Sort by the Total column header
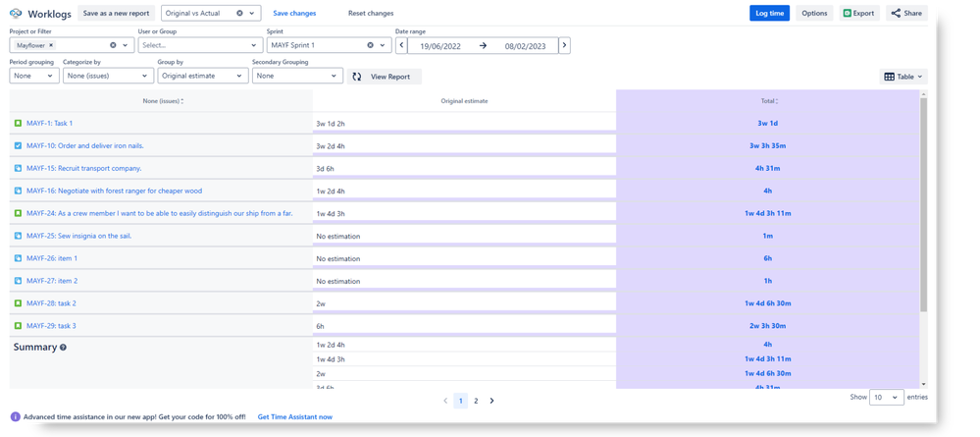980x437 pixels. (x=767, y=101)
